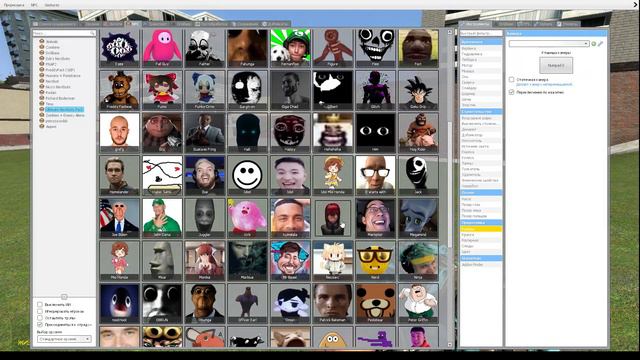Toggle the keep corpses checkbox

pos(40,318)
